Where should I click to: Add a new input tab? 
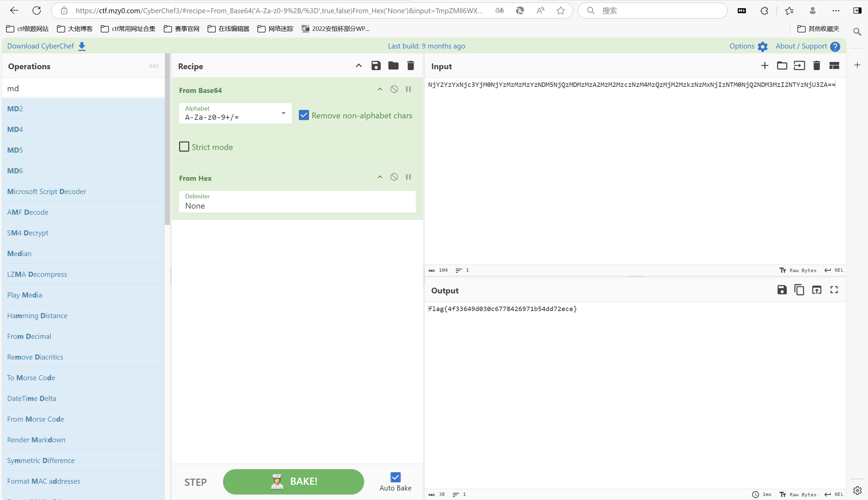coord(765,65)
